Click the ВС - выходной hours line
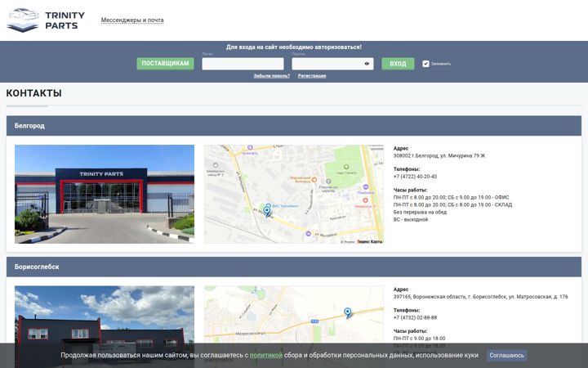 click(x=411, y=220)
